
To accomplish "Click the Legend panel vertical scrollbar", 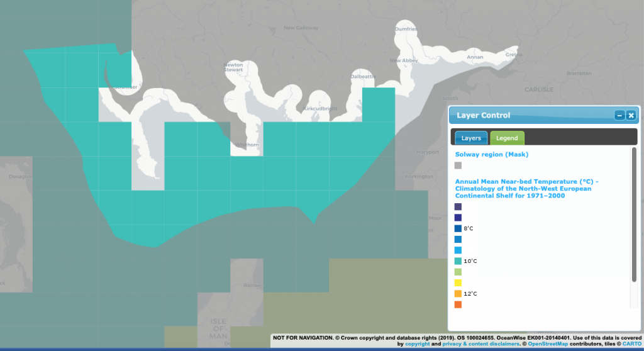I will (634, 214).
